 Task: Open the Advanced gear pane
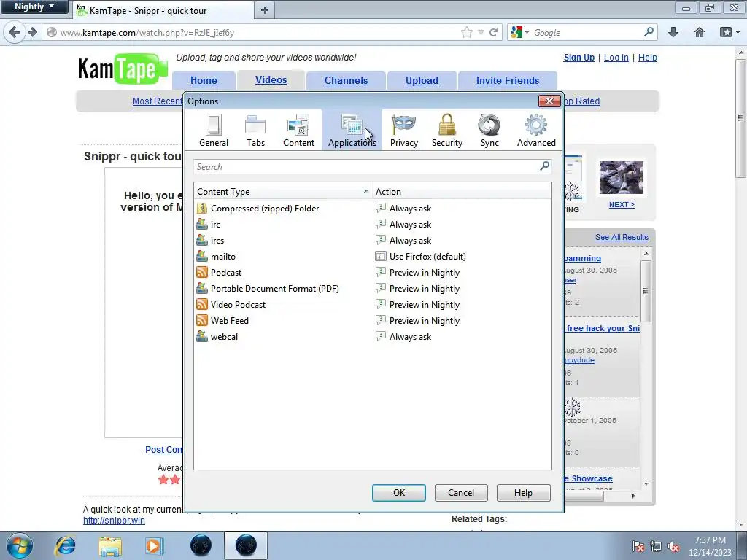coord(536,130)
